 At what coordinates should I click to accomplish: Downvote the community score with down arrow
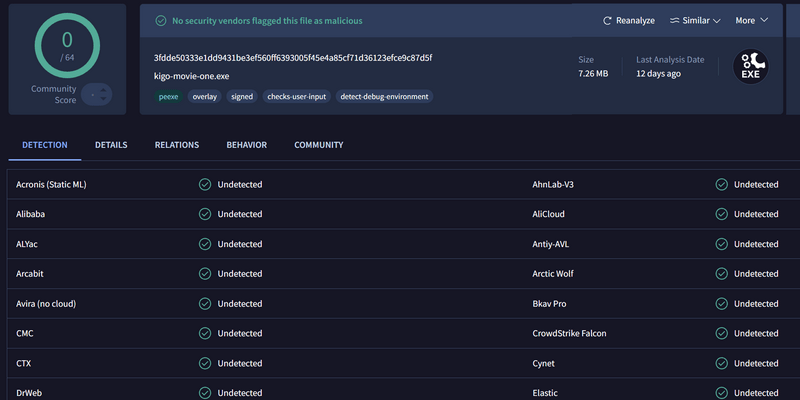[104, 98]
